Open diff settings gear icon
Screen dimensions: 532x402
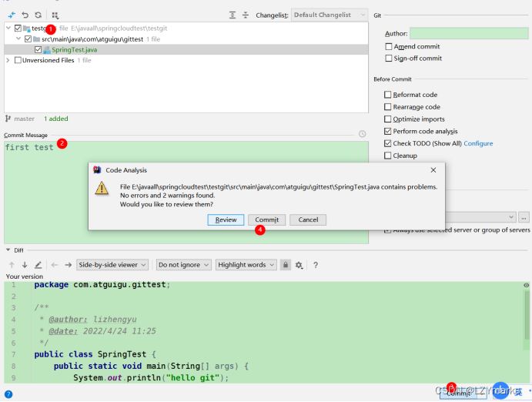tap(299, 265)
